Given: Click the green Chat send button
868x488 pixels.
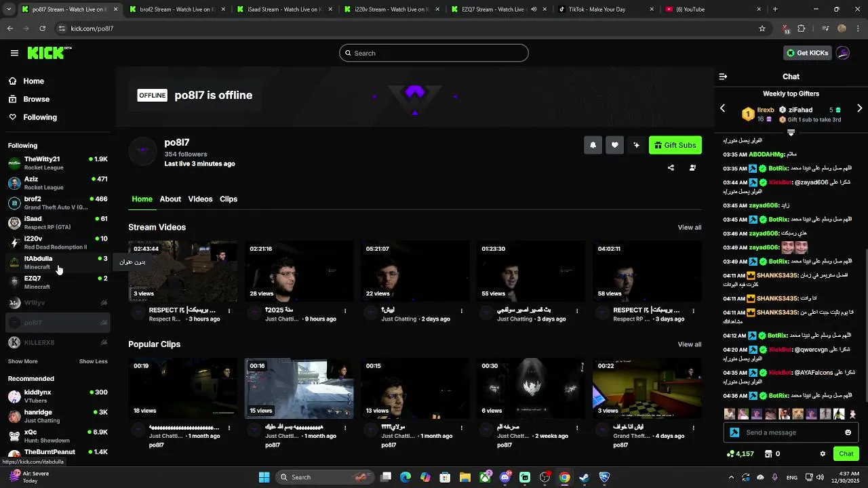Looking at the screenshot, I should pos(846,453).
